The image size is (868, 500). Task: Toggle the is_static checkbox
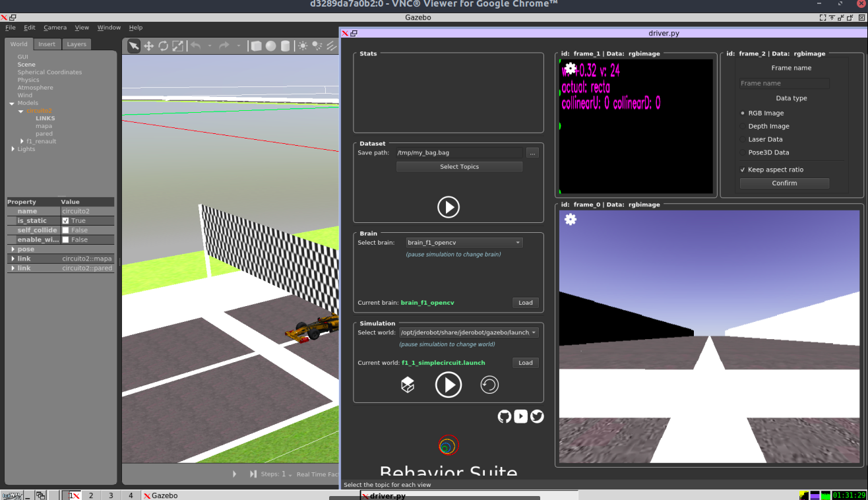click(65, 221)
